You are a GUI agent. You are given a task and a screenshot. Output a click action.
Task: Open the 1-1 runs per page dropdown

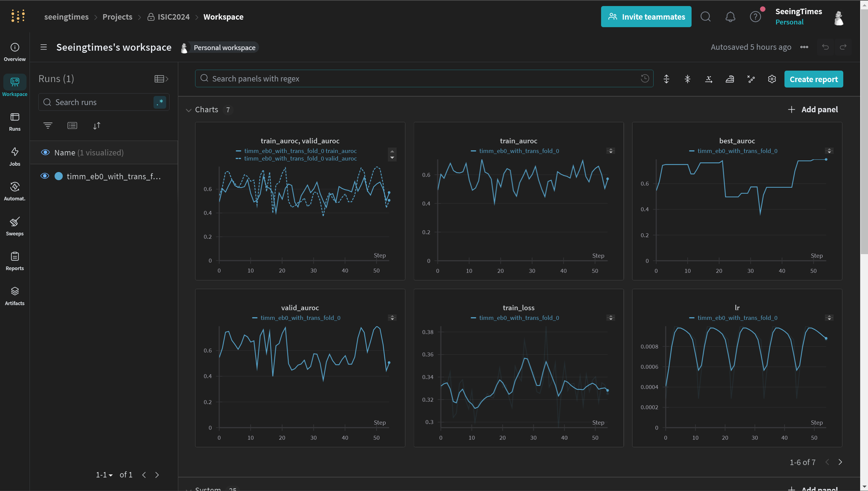[x=104, y=475]
